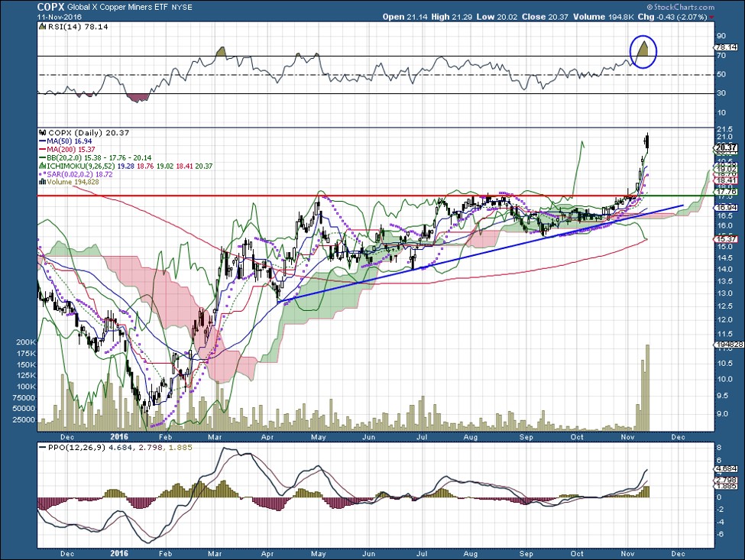The width and height of the screenshot is (745, 560).
Task: Click the NYSE exchange label
Action: 181,8
